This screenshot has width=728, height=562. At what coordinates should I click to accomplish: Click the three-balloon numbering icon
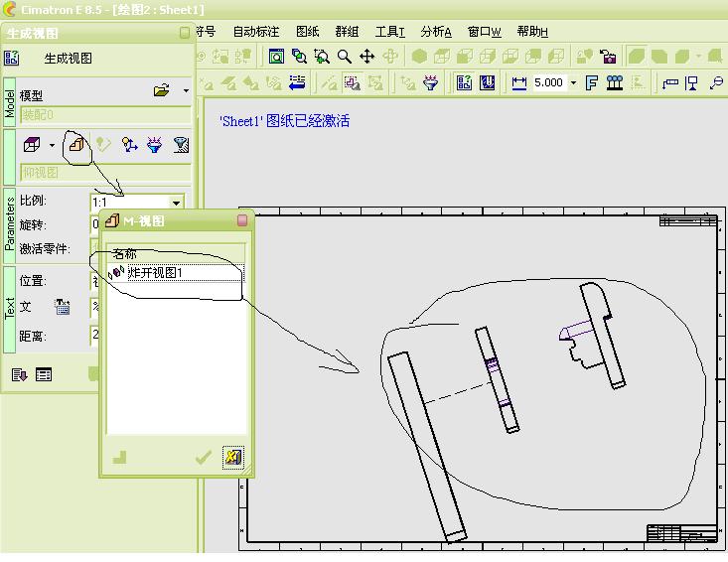(614, 82)
